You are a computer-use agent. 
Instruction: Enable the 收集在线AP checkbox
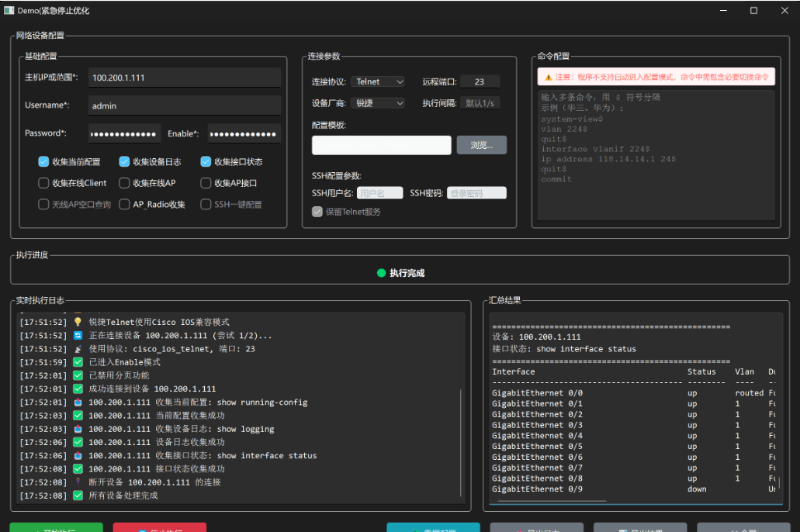[124, 184]
